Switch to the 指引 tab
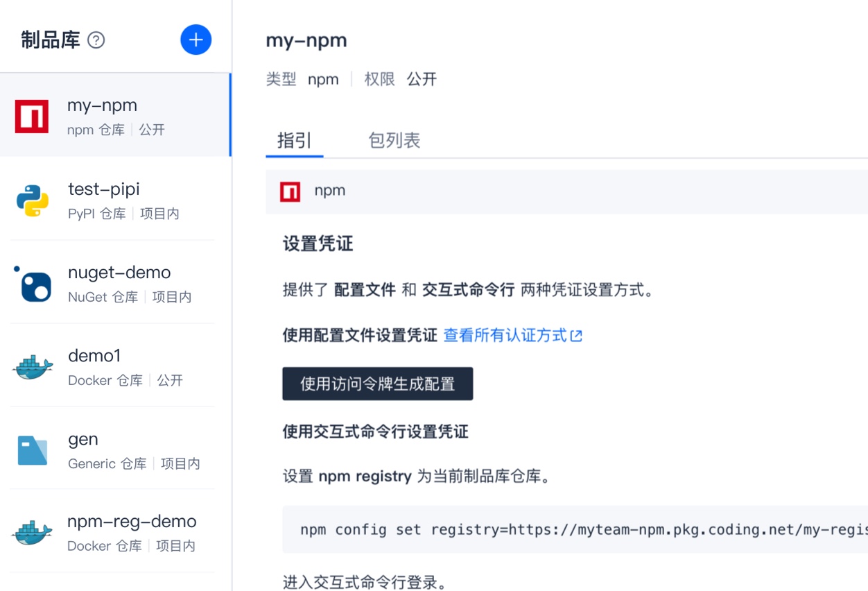 (295, 141)
